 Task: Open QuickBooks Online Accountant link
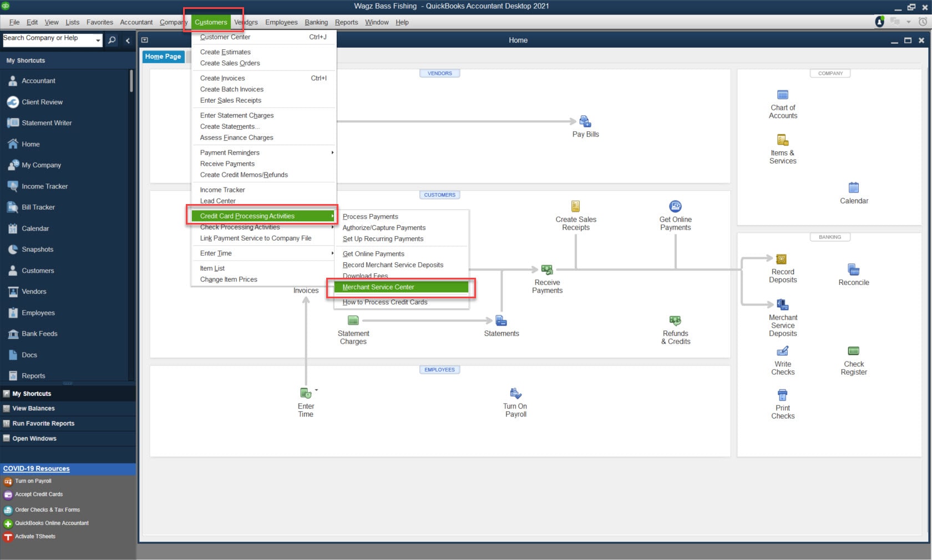pos(52,523)
